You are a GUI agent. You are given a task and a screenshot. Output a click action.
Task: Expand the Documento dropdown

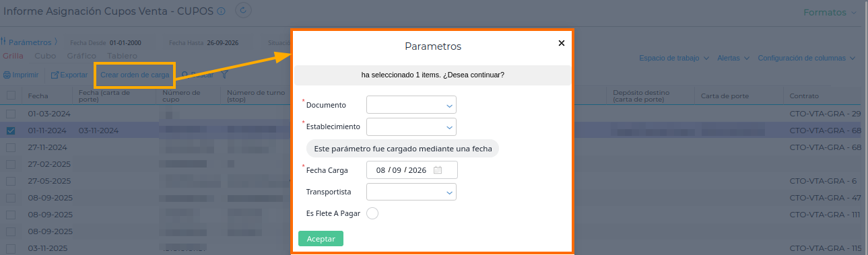tap(411, 105)
